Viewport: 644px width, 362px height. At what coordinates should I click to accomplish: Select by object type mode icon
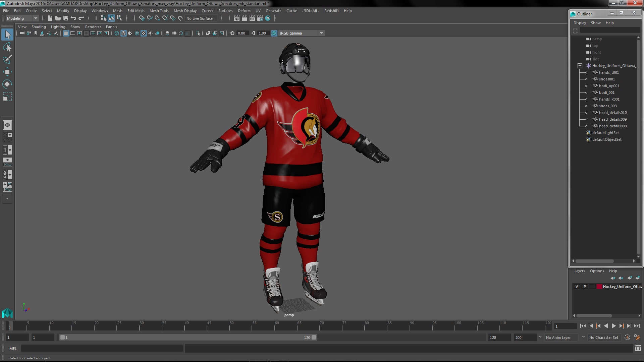click(x=111, y=18)
